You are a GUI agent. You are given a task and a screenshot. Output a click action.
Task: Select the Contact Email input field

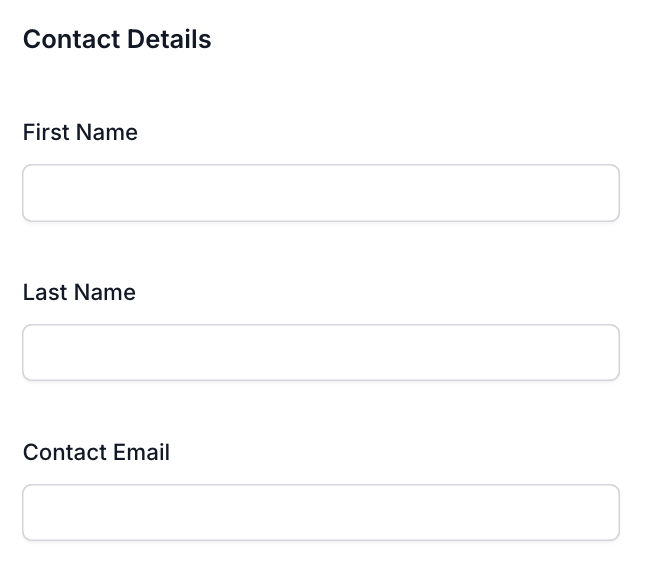321,513
